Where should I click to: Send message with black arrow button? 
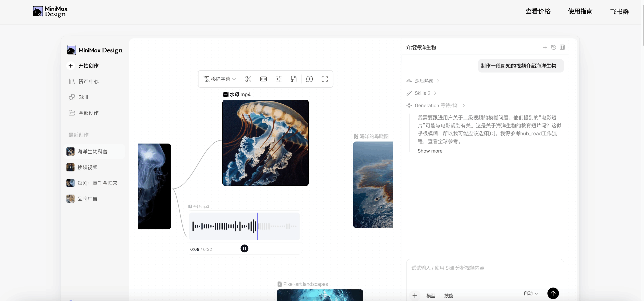553,293
